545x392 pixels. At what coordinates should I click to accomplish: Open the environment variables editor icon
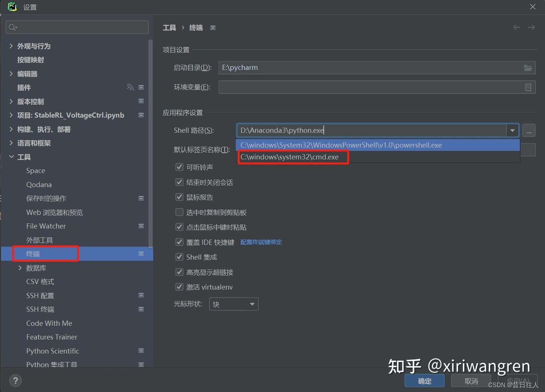click(528, 87)
